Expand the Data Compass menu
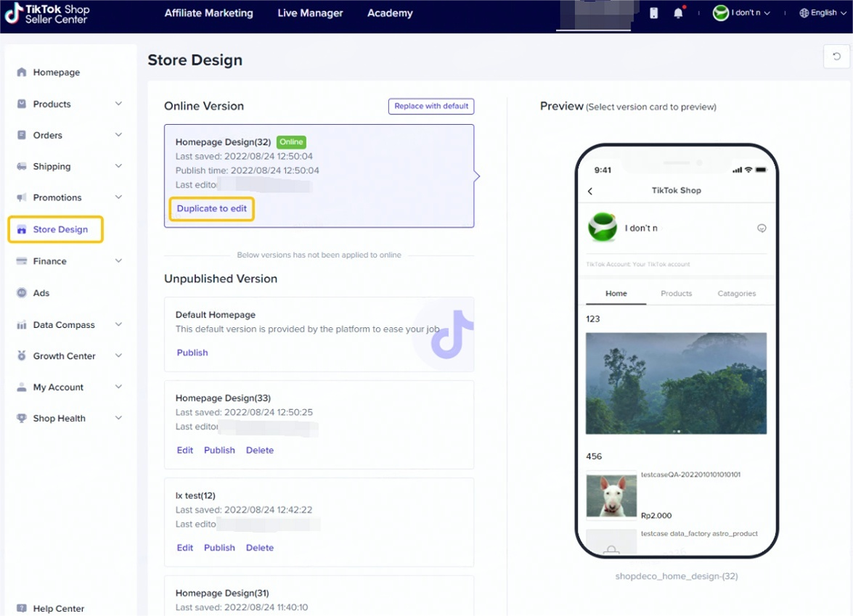The image size is (853, 616). (x=118, y=325)
